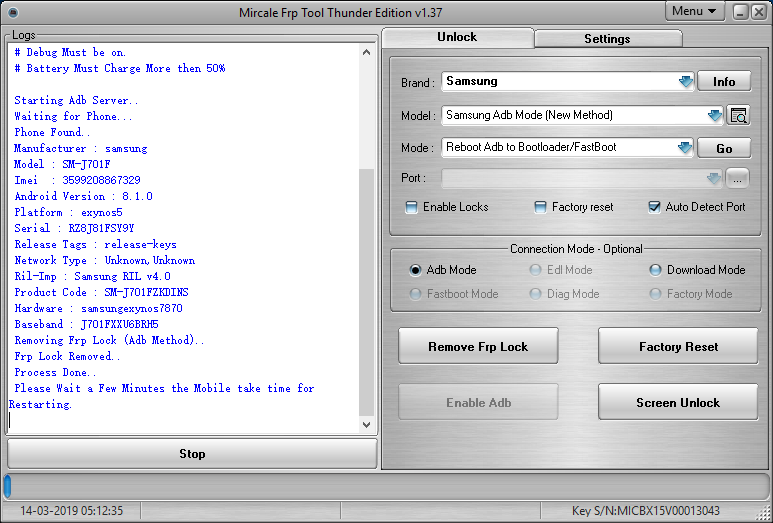Expand the Mode dropdown arrow
773x523 pixels.
[684, 147]
